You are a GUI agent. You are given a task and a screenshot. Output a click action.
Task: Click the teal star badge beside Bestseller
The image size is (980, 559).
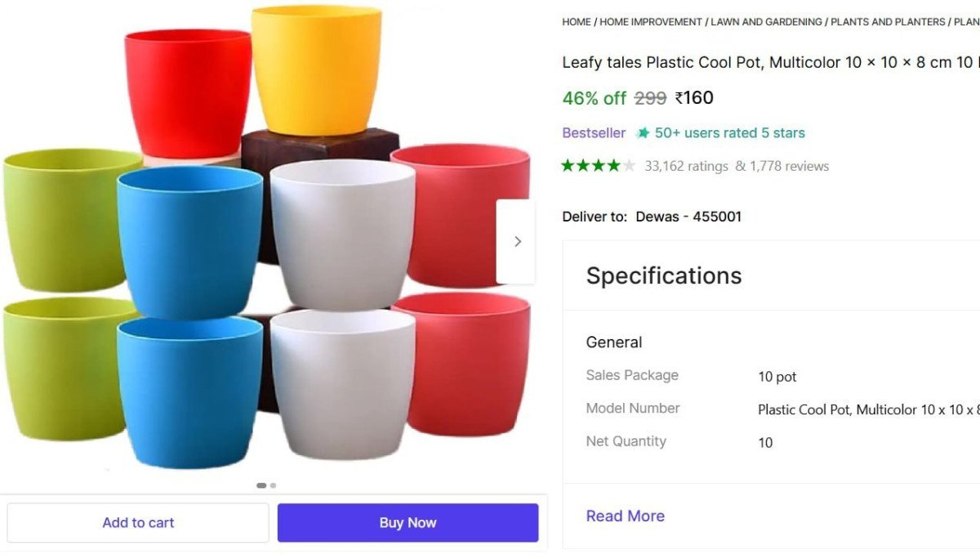point(643,132)
